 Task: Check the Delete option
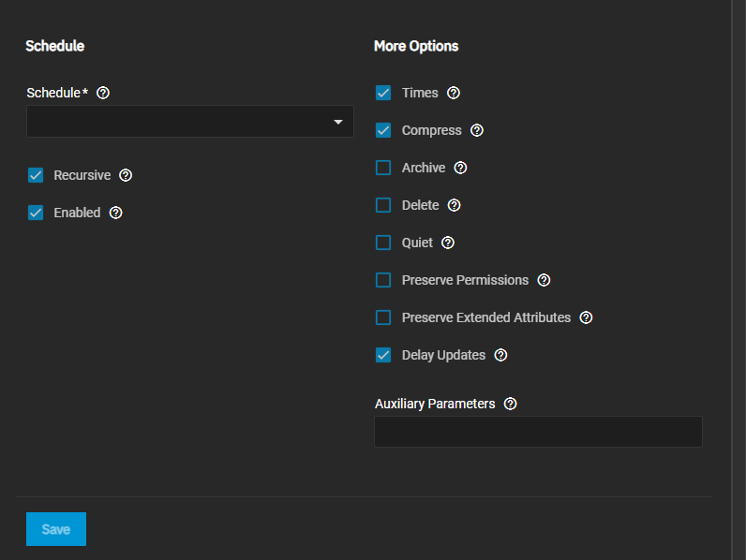point(383,205)
